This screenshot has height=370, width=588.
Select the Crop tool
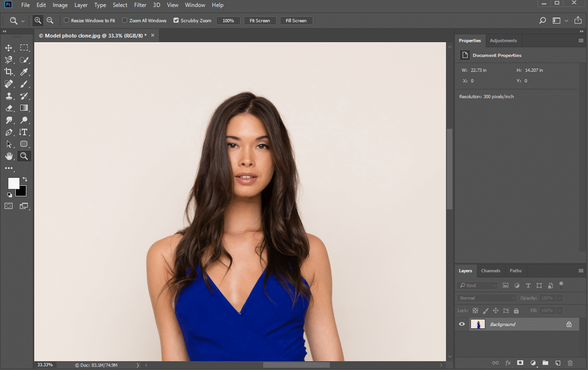(9, 72)
